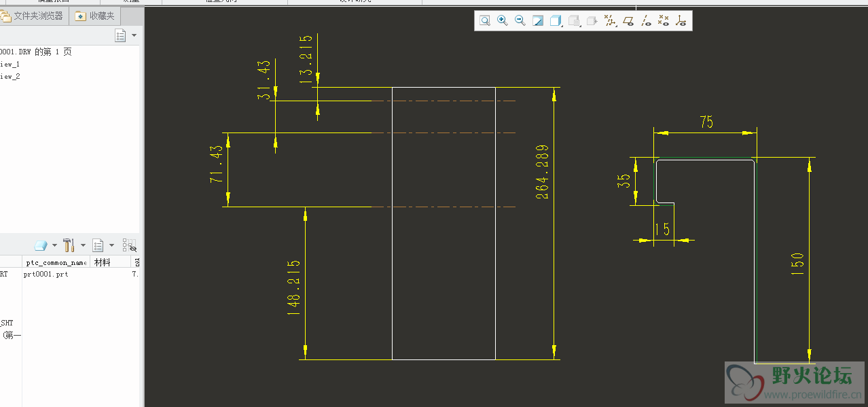Select the prt0001.prt table cell

tap(46, 275)
